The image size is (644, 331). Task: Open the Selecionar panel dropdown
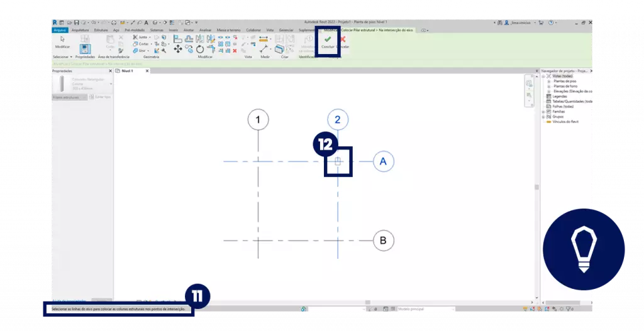pyautogui.click(x=62, y=57)
